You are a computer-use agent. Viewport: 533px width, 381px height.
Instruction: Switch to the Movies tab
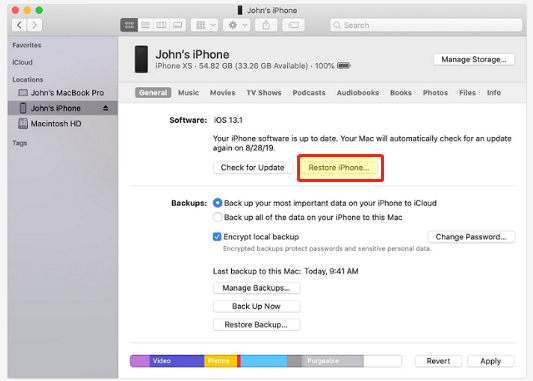pyautogui.click(x=222, y=92)
